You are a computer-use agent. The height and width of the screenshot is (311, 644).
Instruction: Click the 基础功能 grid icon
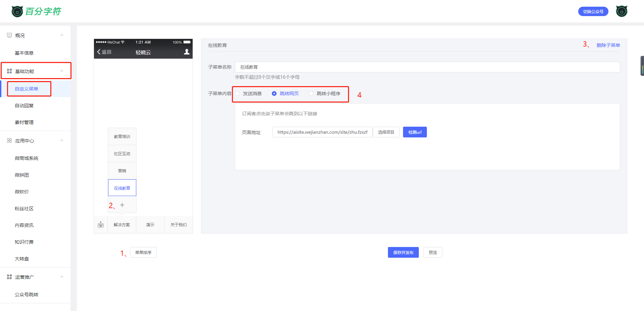[x=9, y=71]
